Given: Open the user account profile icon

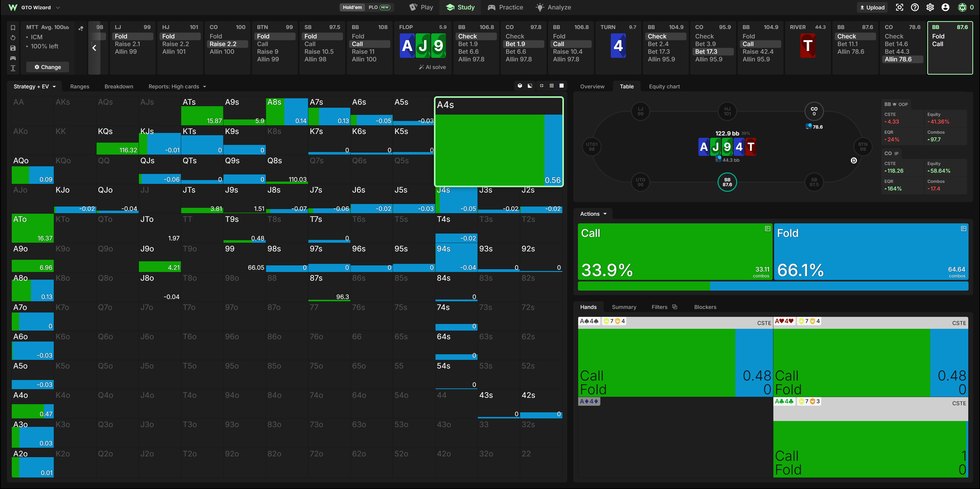Looking at the screenshot, I should tap(945, 7).
